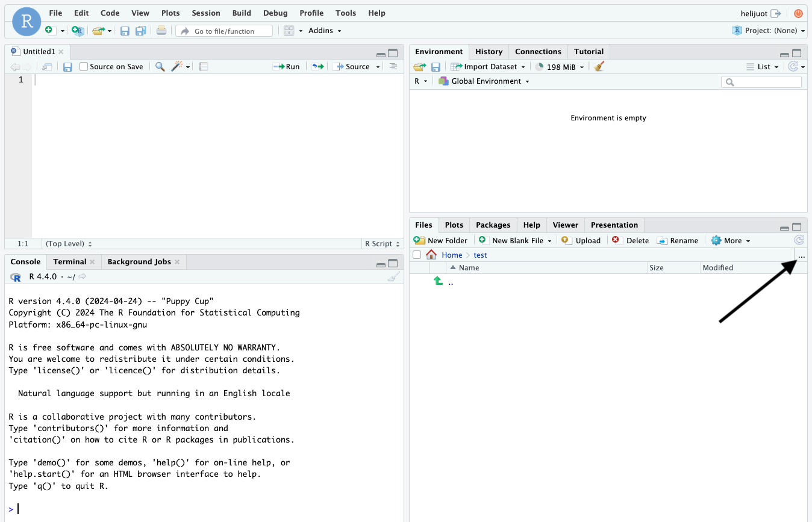
Task: Click the New Folder button
Action: (x=441, y=241)
